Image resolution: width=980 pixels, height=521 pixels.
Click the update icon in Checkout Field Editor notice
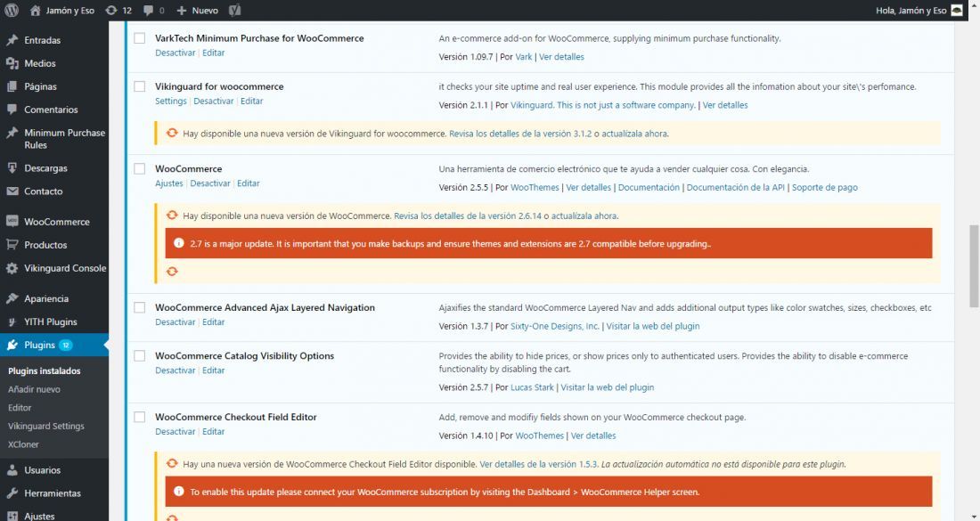click(172, 463)
